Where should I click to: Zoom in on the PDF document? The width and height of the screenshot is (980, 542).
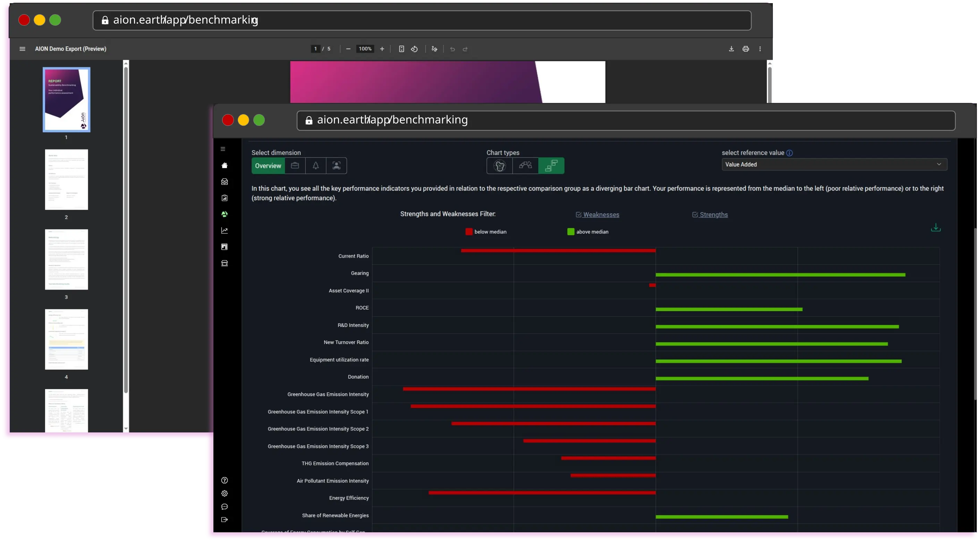(382, 49)
